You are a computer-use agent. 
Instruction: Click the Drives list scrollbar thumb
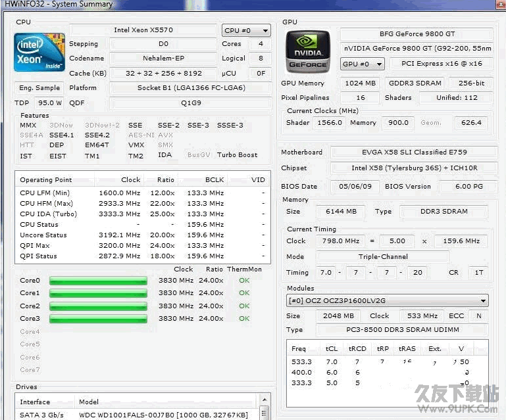265,413
